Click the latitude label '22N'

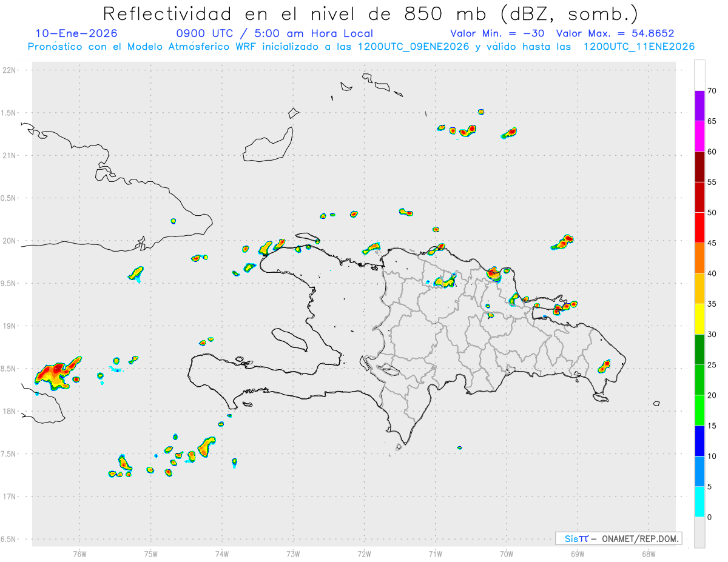pyautogui.click(x=10, y=70)
